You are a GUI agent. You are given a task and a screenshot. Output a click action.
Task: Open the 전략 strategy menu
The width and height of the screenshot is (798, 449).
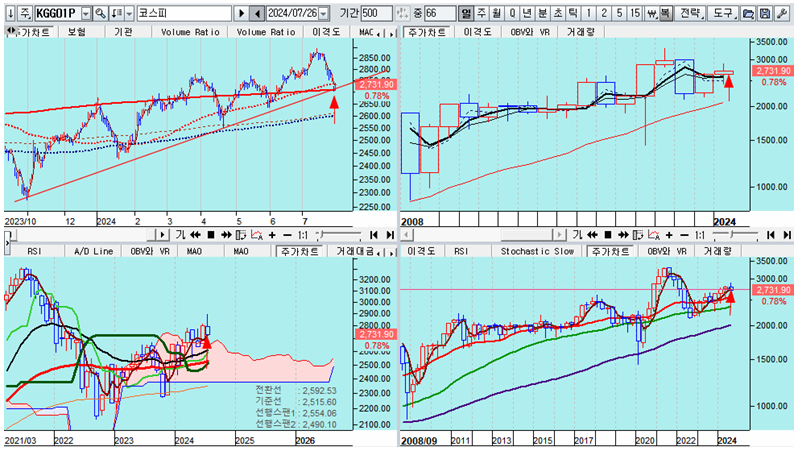[x=690, y=13]
